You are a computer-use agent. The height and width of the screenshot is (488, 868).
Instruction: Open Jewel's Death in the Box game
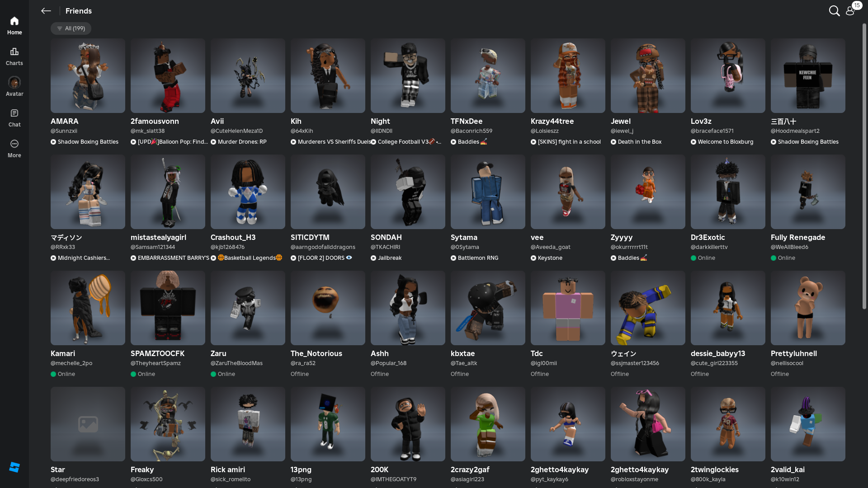pos(636,142)
